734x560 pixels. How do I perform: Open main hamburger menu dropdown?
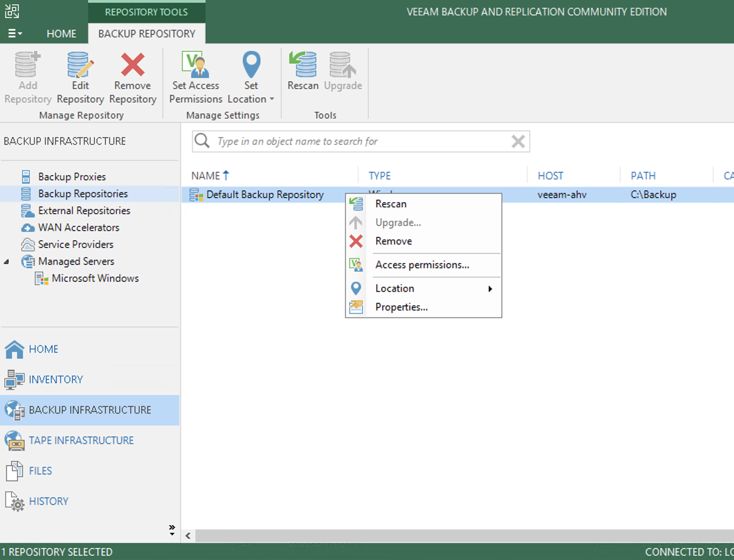[x=15, y=33]
